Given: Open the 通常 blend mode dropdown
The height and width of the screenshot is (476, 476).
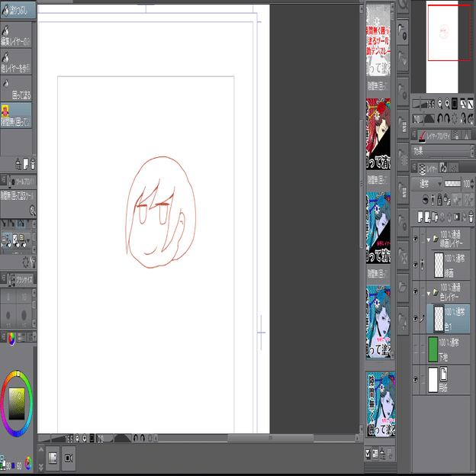Looking at the screenshot, I should pyautogui.click(x=426, y=184).
